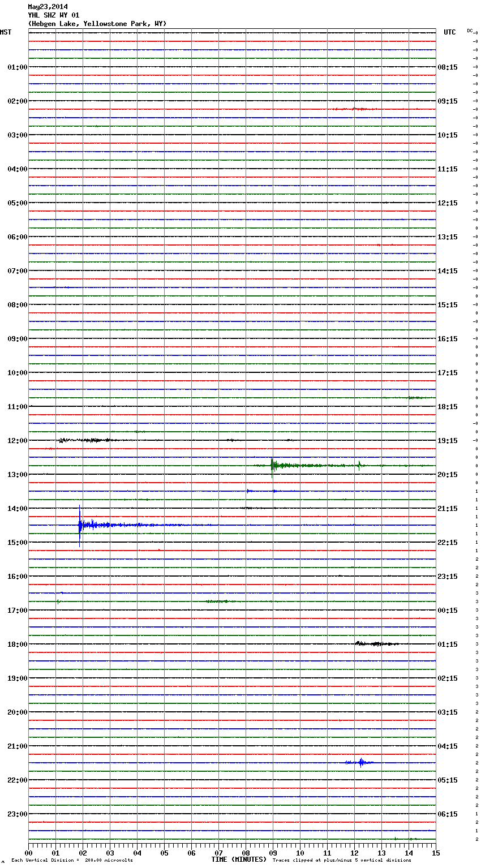This screenshot has width=481, height=868.
Task: Click the 11 minute axis label
Action: [327, 853]
